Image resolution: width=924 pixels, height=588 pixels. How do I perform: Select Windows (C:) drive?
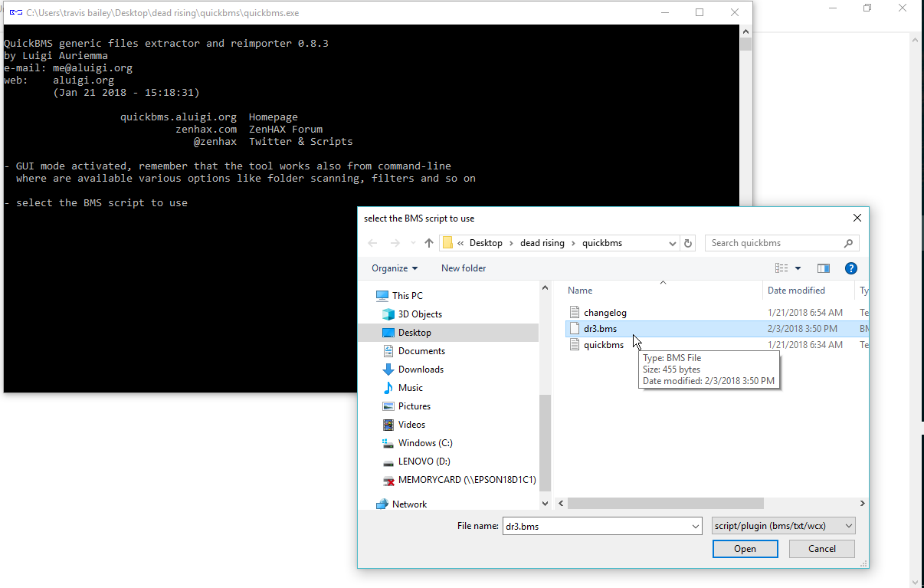click(425, 443)
